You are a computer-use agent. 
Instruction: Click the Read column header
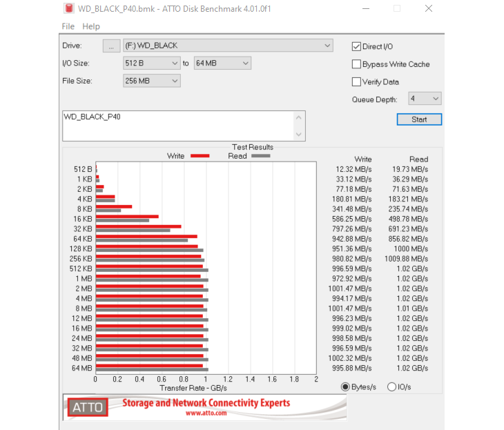point(419,159)
